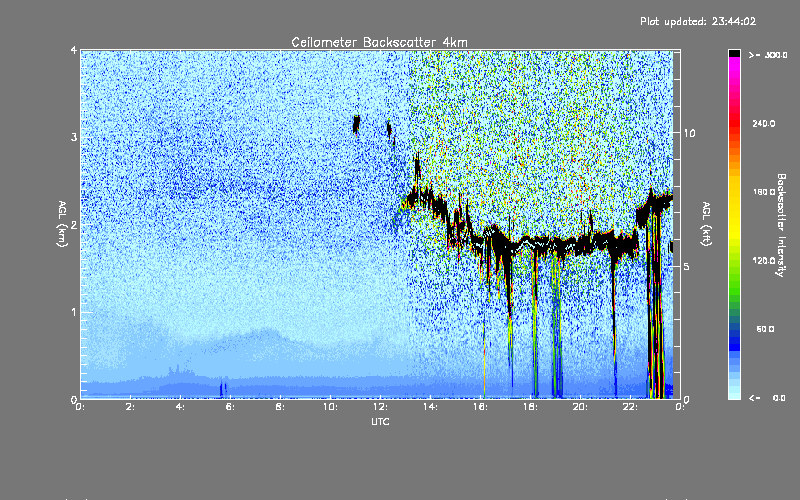Click the '5' kft tick label on right axis
The width and height of the screenshot is (800, 500).
687,267
